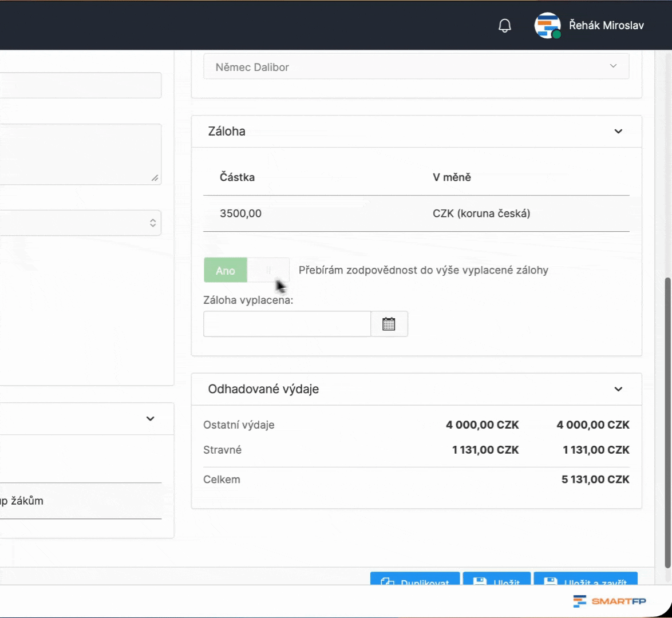Click the Uložit a zavřít button
The image size is (672, 618).
(x=585, y=580)
